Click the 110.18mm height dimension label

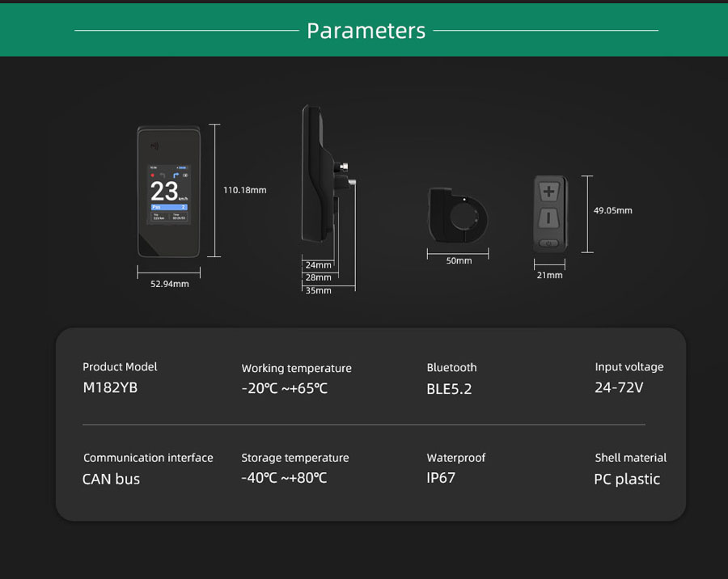(x=244, y=190)
